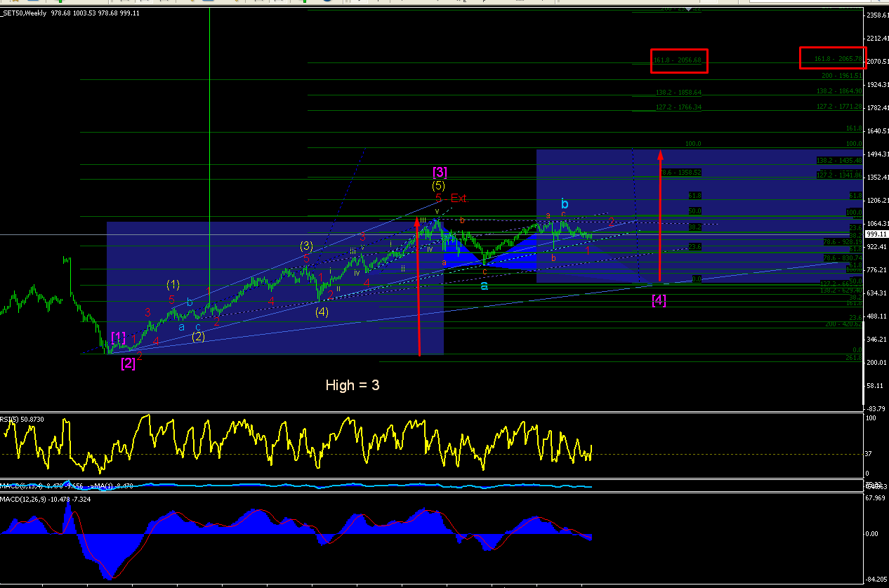The width and height of the screenshot is (889, 588).
Task: Click Fibonacci label 161.8 - 2065.78
Action: [x=838, y=58]
